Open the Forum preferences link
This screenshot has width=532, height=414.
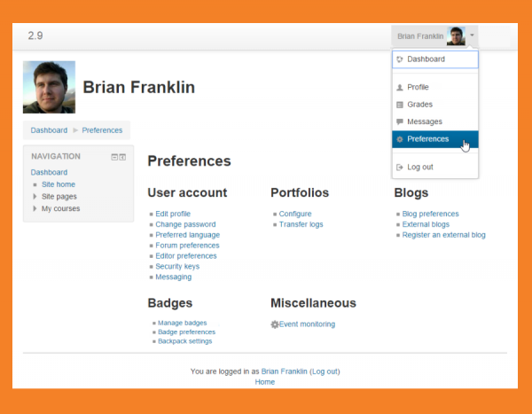point(188,246)
